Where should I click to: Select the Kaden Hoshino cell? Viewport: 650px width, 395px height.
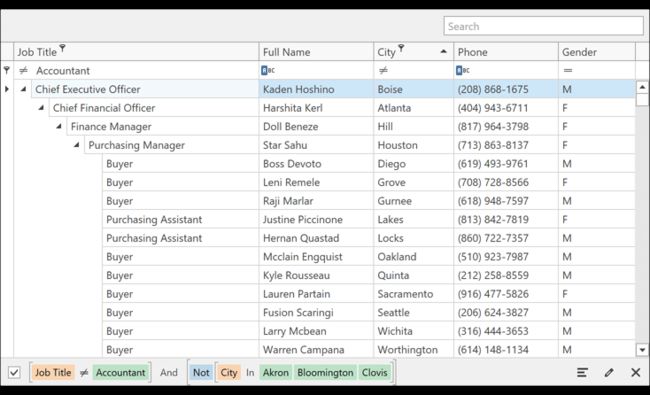coord(316,89)
